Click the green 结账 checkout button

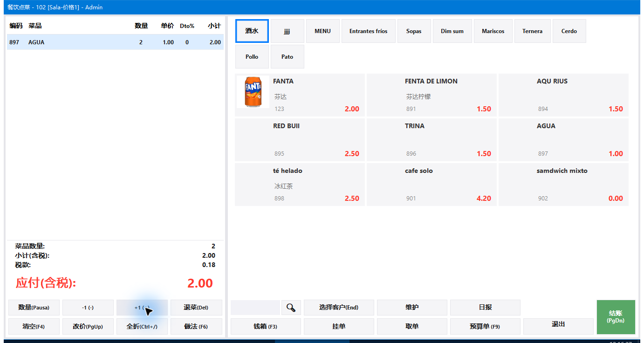tap(616, 317)
